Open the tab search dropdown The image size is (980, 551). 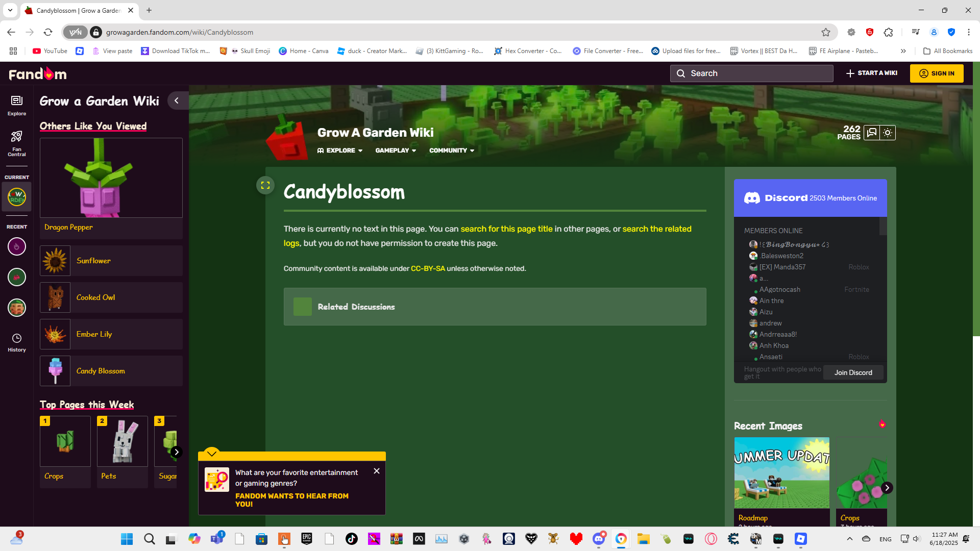(10, 10)
